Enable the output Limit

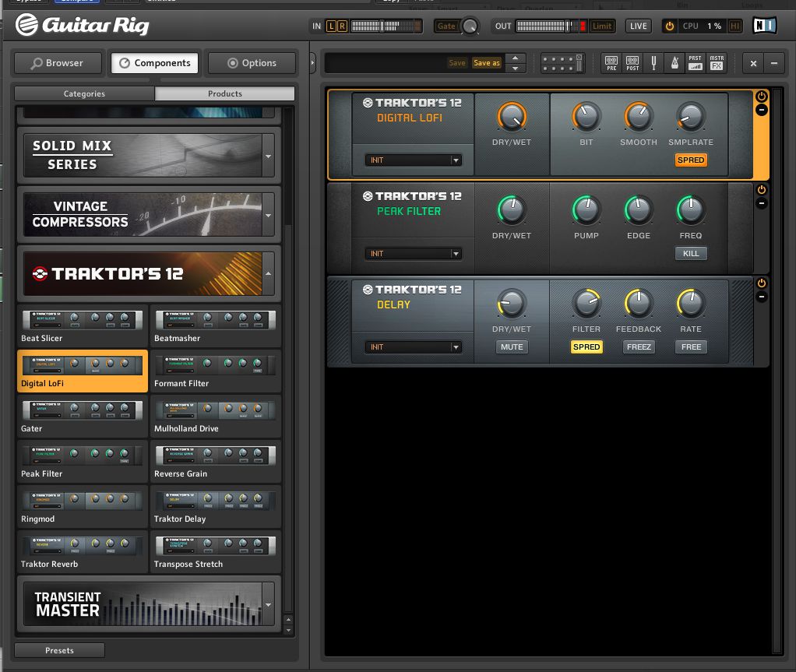(601, 26)
